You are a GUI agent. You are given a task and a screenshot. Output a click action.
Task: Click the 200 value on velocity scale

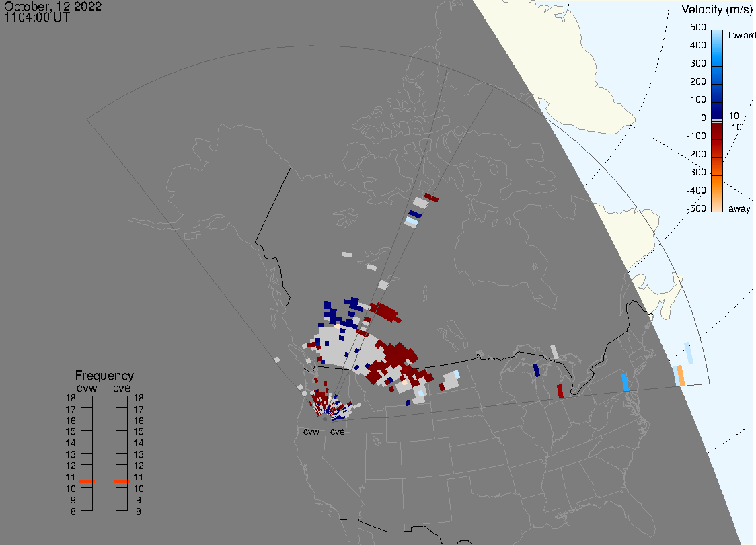[x=697, y=81]
